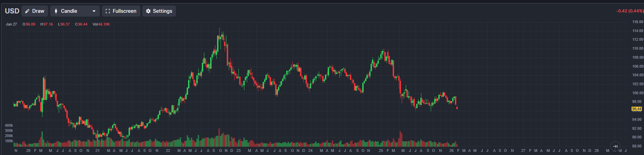644x155 pixels.
Task: Click year 22 on the time axis
Action: [x=168, y=151]
